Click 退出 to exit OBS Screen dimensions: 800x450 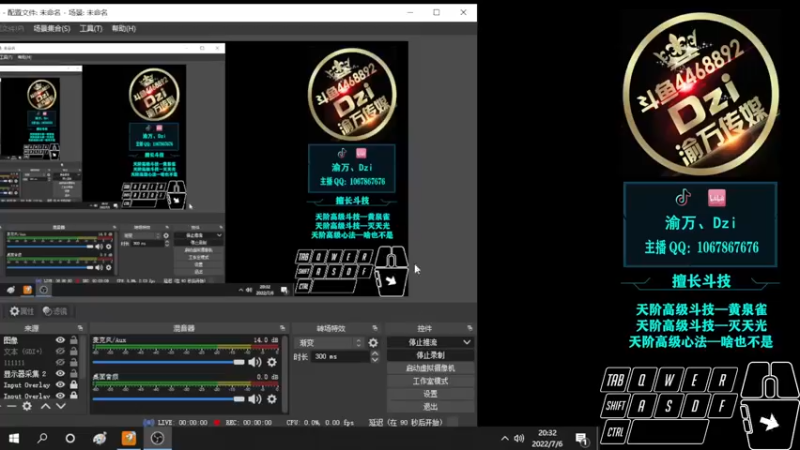[430, 407]
